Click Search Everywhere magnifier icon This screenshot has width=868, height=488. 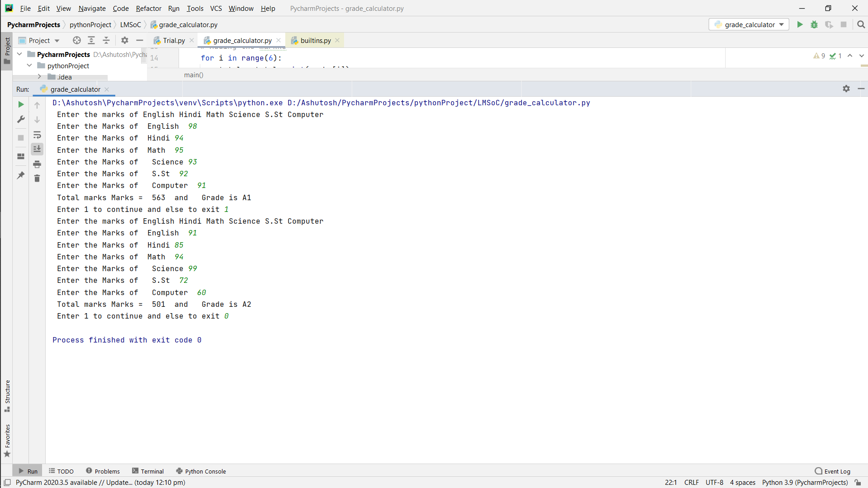tap(861, 24)
